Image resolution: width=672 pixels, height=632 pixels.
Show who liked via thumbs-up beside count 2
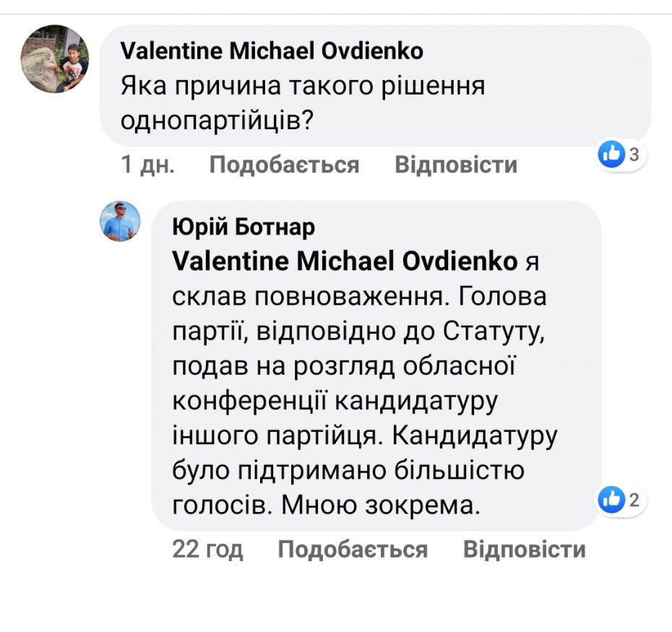point(611,500)
